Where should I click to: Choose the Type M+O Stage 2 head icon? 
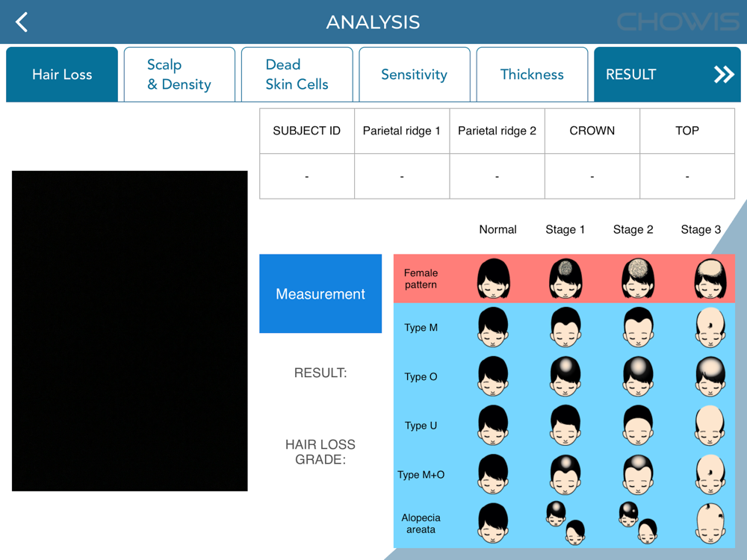[638, 474]
